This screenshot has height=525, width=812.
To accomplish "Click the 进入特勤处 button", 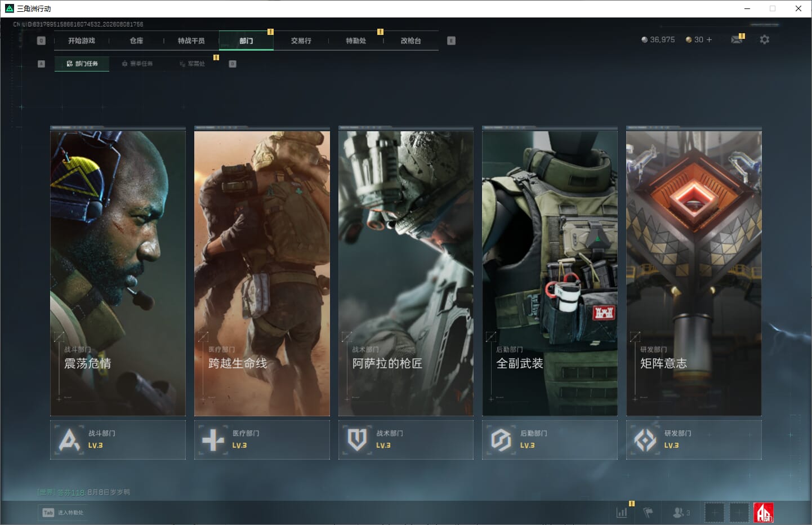I will click(63, 513).
